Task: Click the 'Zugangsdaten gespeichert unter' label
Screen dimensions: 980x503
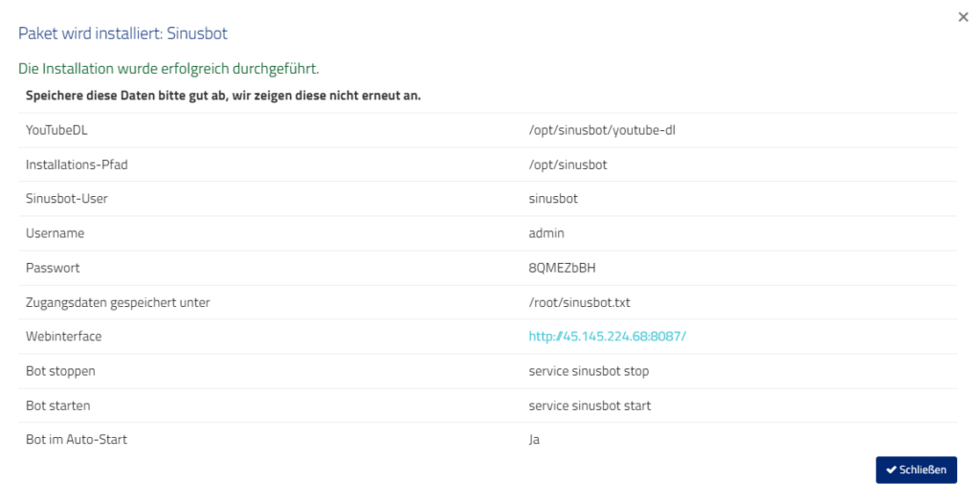Action: tap(118, 302)
